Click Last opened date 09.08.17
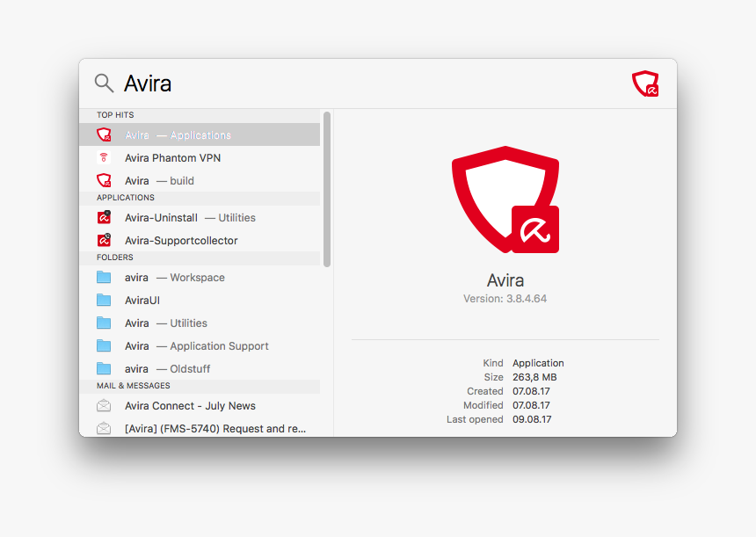This screenshot has height=537, width=756. (x=532, y=419)
